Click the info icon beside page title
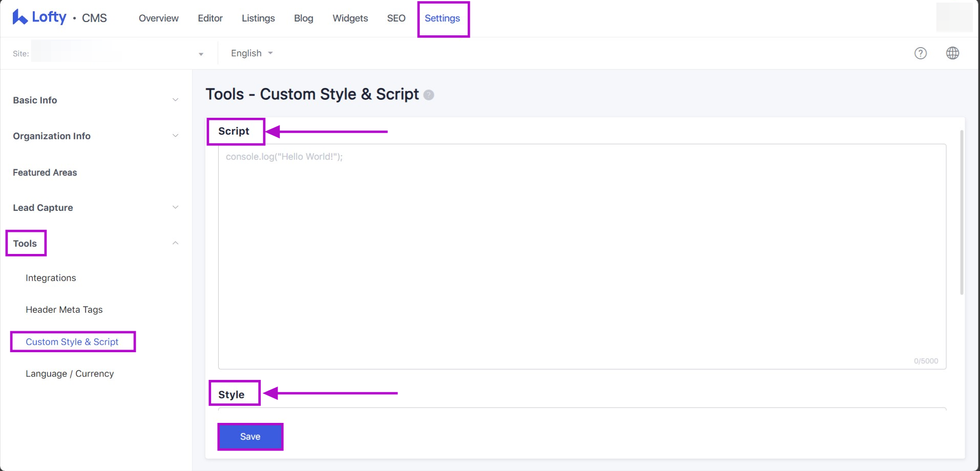980x471 pixels. pyautogui.click(x=429, y=95)
